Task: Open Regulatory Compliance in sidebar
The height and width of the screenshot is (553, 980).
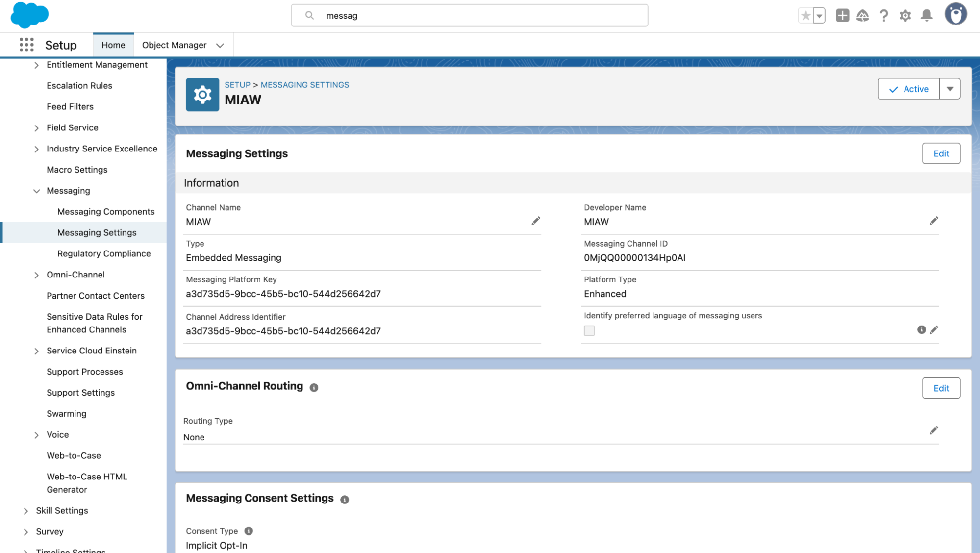Action: click(104, 254)
